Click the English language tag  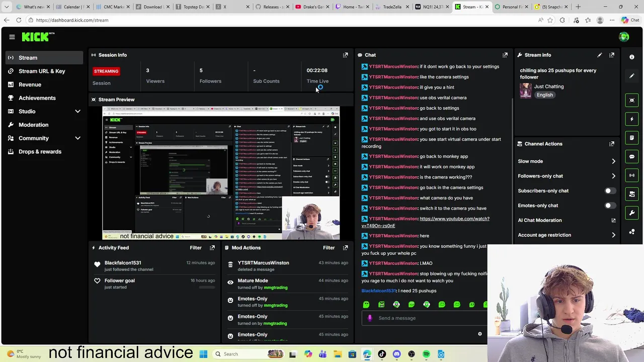coord(544,95)
